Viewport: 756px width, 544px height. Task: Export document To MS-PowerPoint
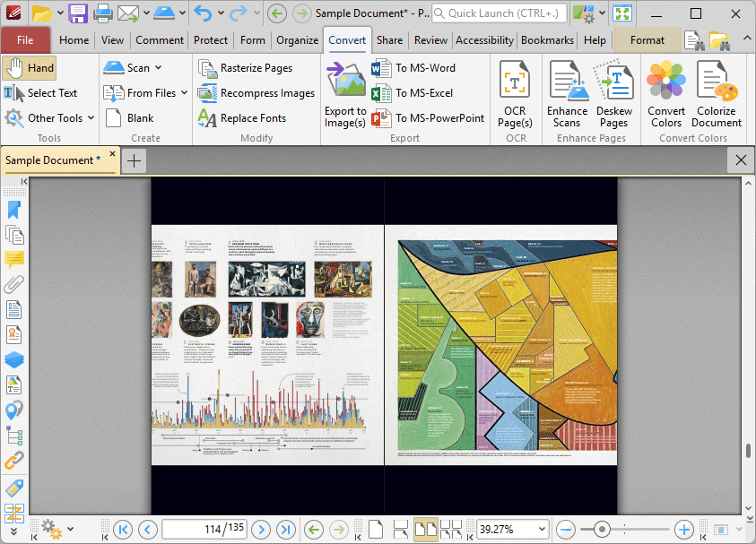428,118
